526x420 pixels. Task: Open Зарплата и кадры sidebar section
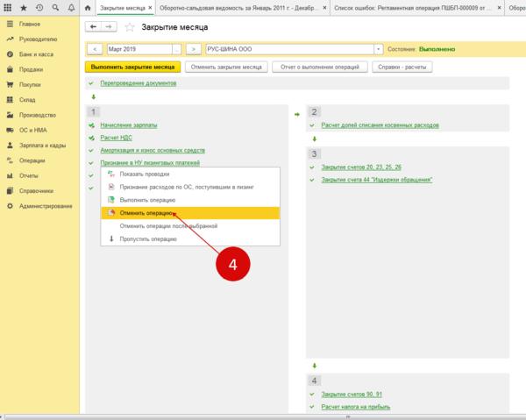coord(43,146)
